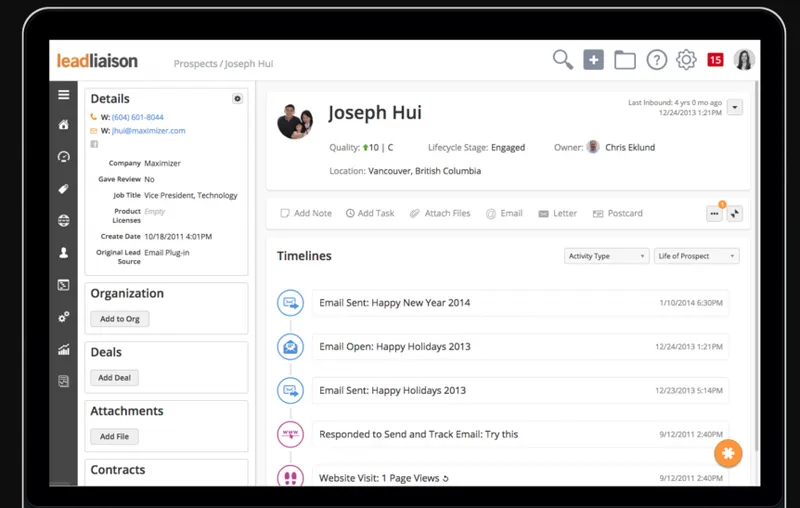Click phone number (604) 601-8044

pyautogui.click(x=138, y=117)
